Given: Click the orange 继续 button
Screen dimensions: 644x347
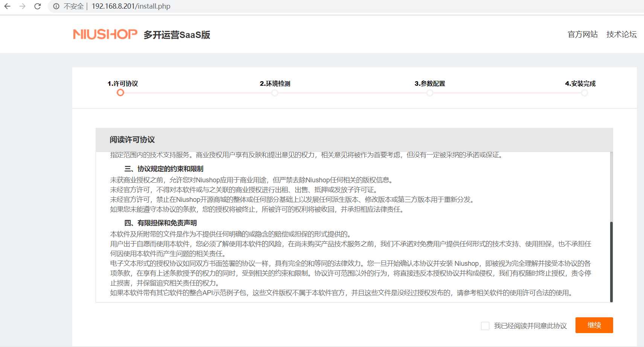Looking at the screenshot, I should (x=594, y=325).
